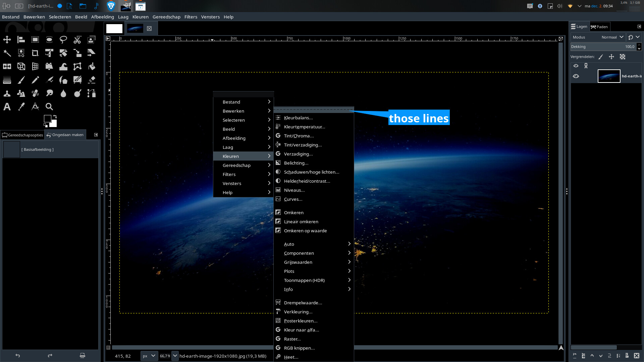
Task: Select the Eraser tool
Action: [x=91, y=80]
